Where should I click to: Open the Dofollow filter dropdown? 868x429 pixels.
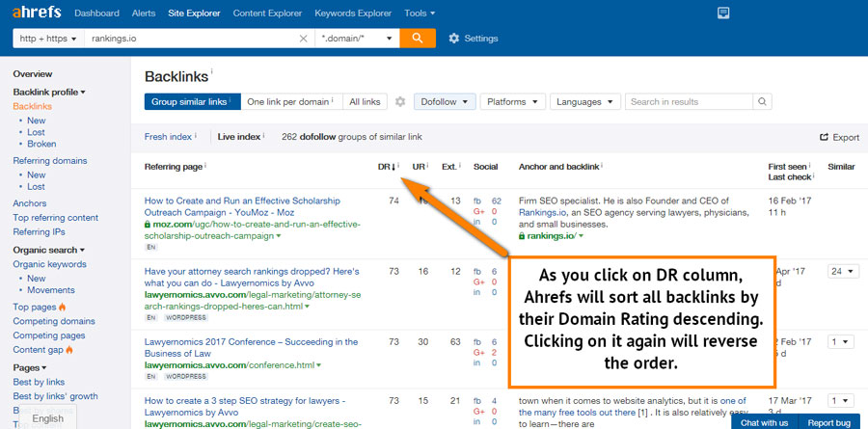[445, 102]
